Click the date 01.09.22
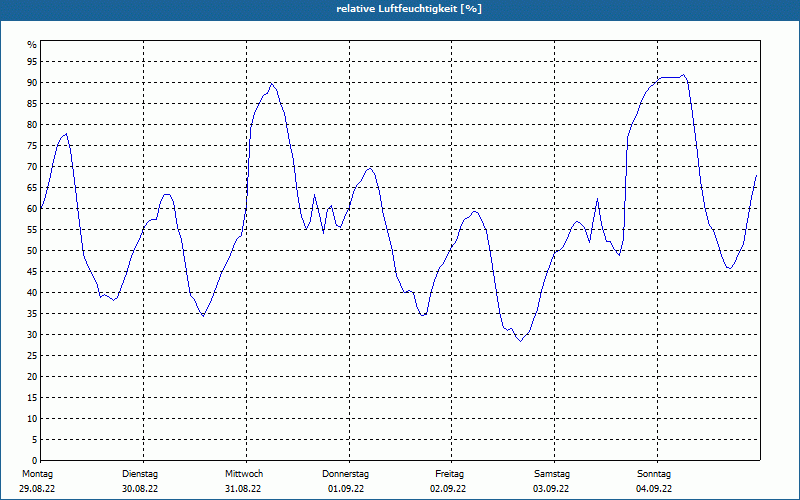This screenshot has width=800, height=500. 346,489
